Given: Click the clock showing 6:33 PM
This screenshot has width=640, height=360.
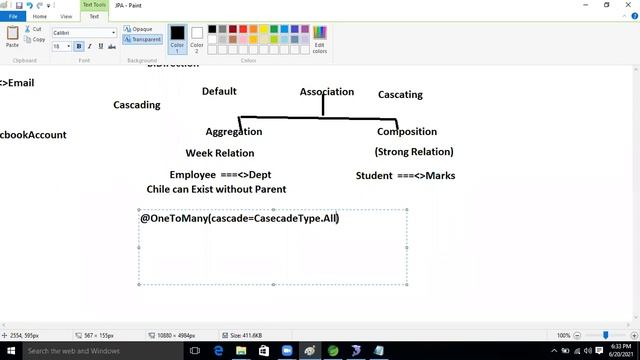Looking at the screenshot, I should pyautogui.click(x=621, y=350).
